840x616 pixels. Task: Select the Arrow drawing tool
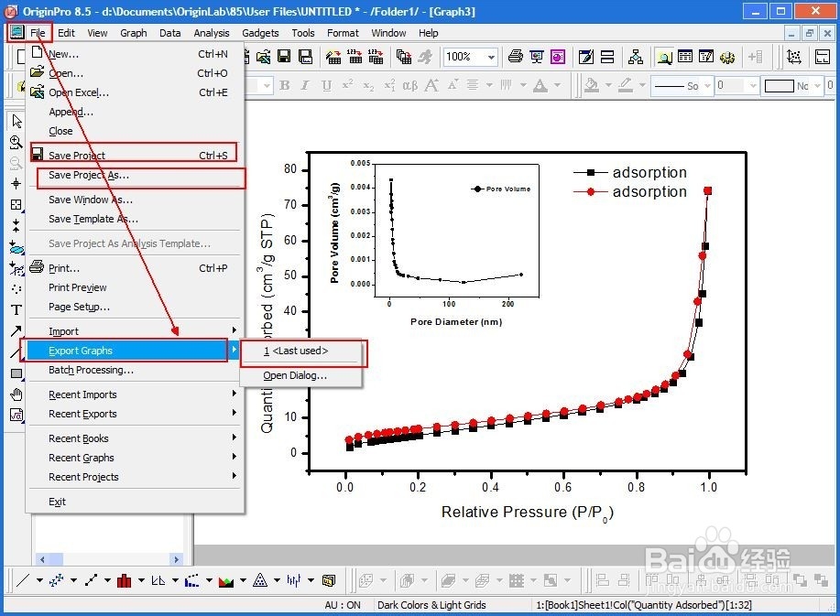(x=16, y=330)
